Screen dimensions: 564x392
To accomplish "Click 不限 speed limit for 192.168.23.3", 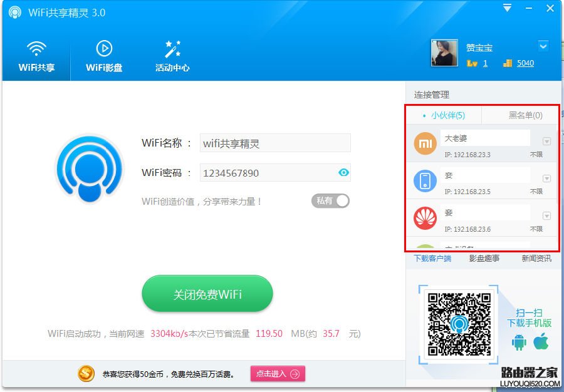I will [x=536, y=155].
